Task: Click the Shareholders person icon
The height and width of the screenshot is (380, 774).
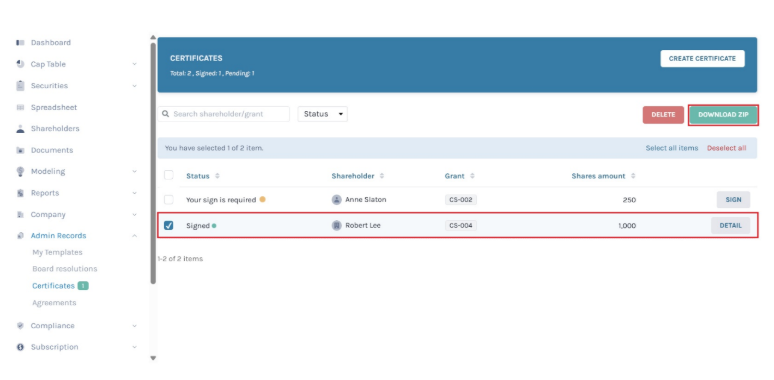Action: click(x=20, y=129)
